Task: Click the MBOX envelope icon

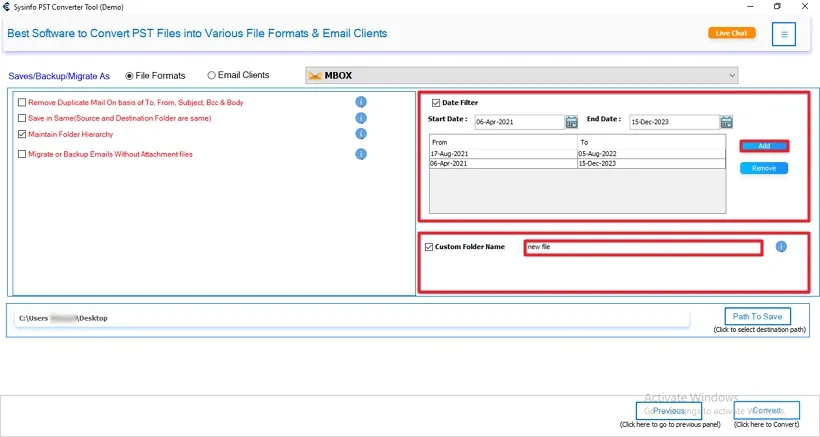Action: [x=314, y=76]
